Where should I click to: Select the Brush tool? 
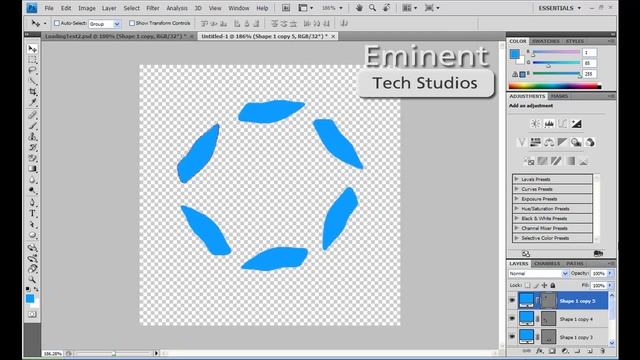32,126
